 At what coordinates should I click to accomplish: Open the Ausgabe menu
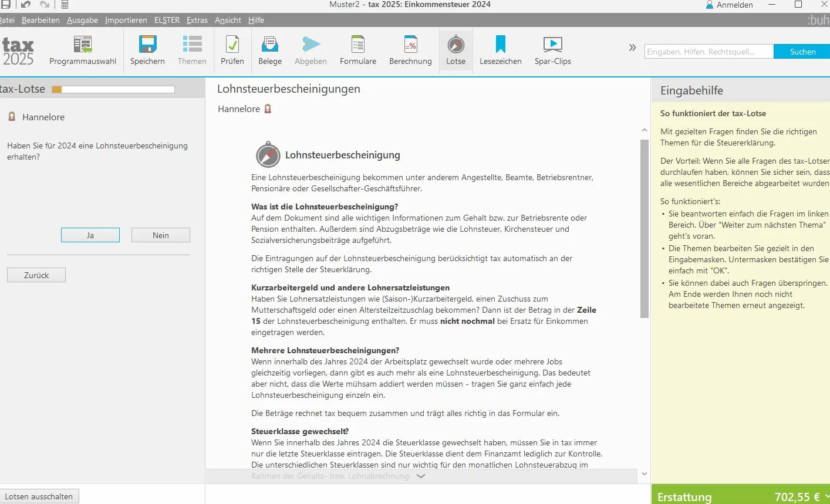tap(82, 20)
